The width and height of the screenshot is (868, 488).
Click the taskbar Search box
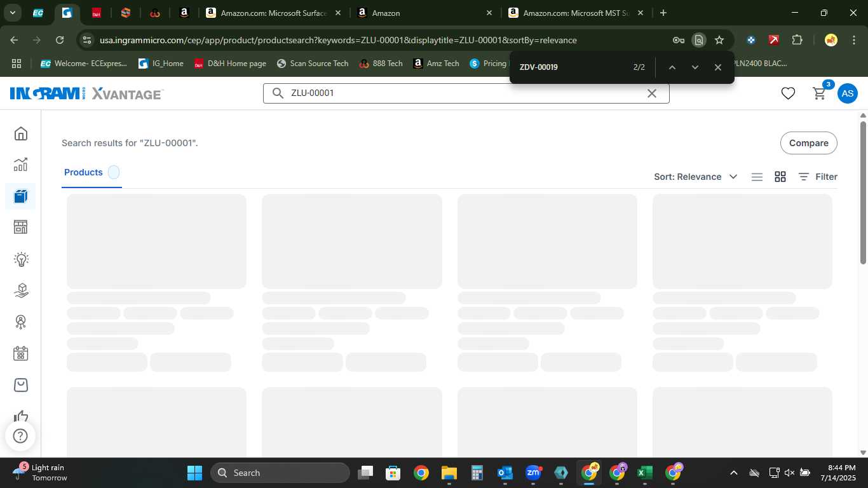coord(280,473)
